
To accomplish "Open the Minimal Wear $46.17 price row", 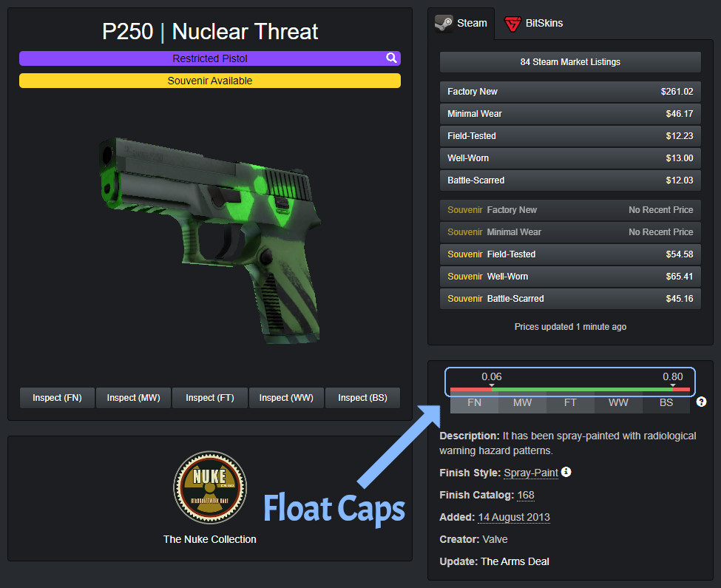I will pyautogui.click(x=570, y=114).
